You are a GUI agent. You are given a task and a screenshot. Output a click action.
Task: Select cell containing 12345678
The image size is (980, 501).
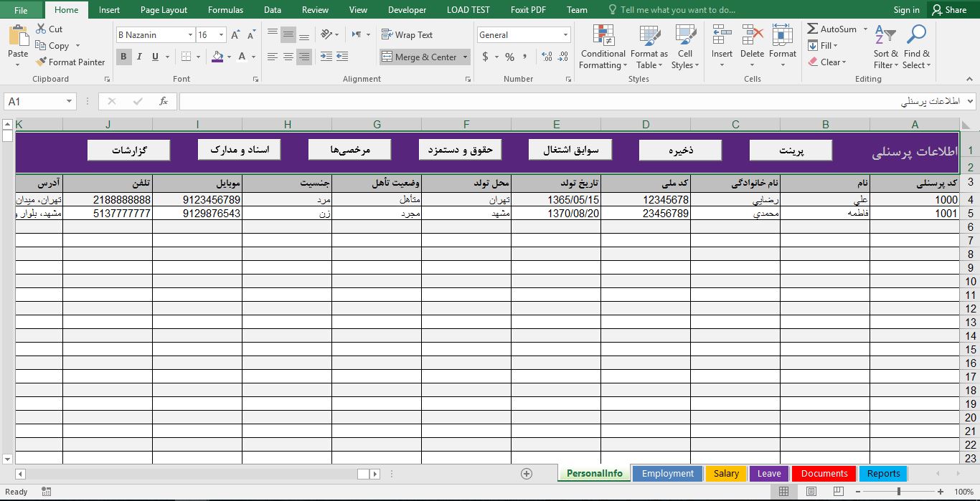click(x=646, y=200)
